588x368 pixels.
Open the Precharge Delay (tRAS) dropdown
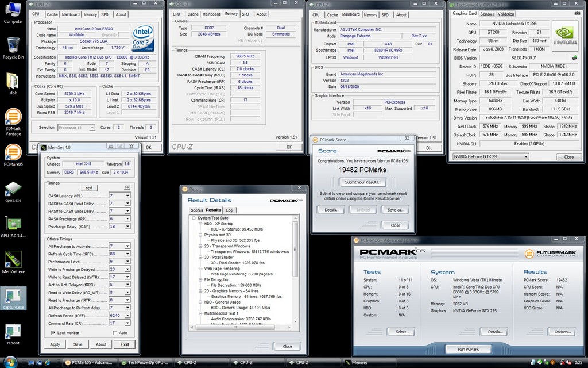tap(127, 227)
